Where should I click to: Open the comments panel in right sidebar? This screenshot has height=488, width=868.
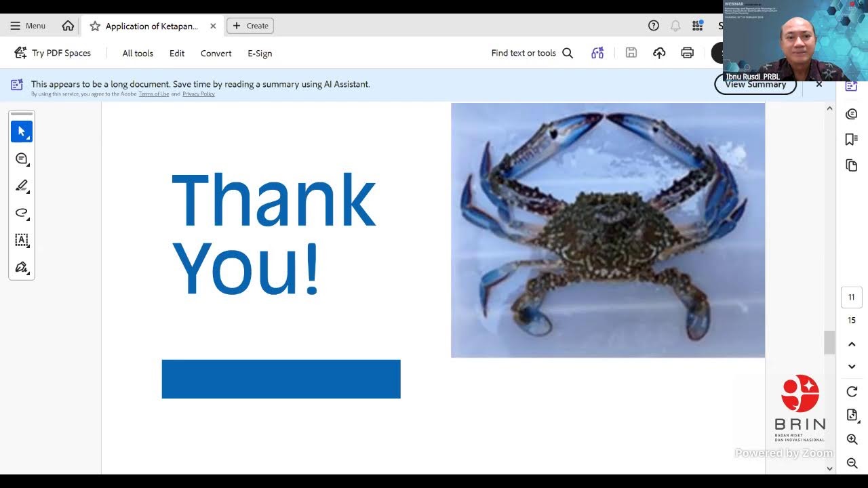click(x=852, y=114)
